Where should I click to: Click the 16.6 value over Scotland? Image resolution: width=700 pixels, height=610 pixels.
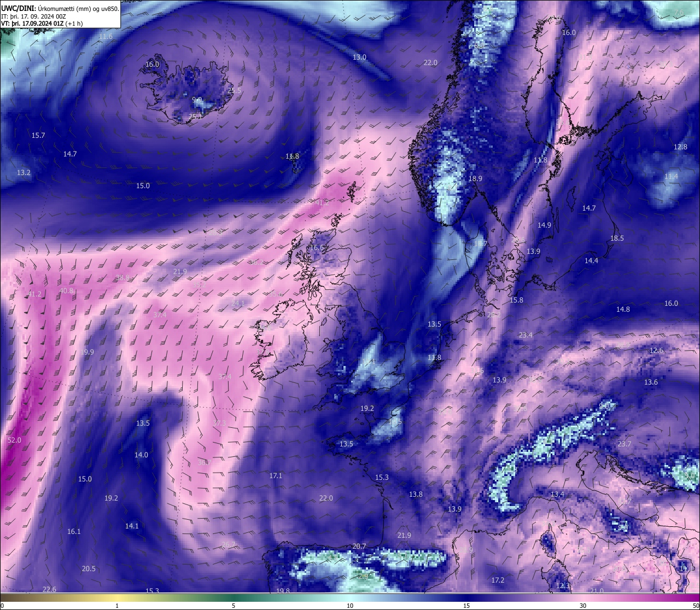317,247
